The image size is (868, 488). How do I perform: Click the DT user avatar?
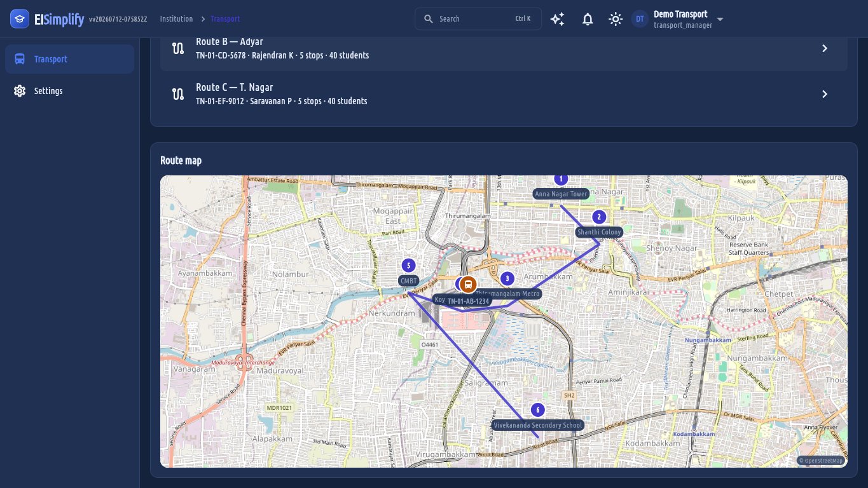pyautogui.click(x=640, y=19)
